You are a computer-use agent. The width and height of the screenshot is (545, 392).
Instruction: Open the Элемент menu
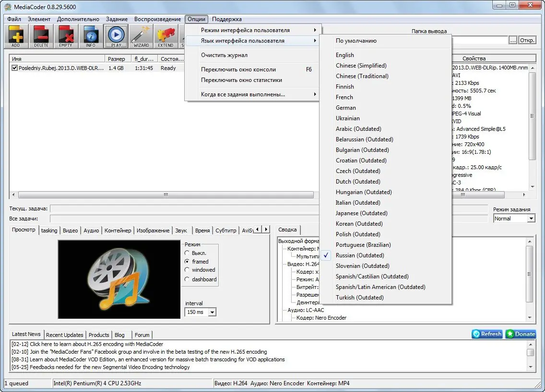[39, 19]
